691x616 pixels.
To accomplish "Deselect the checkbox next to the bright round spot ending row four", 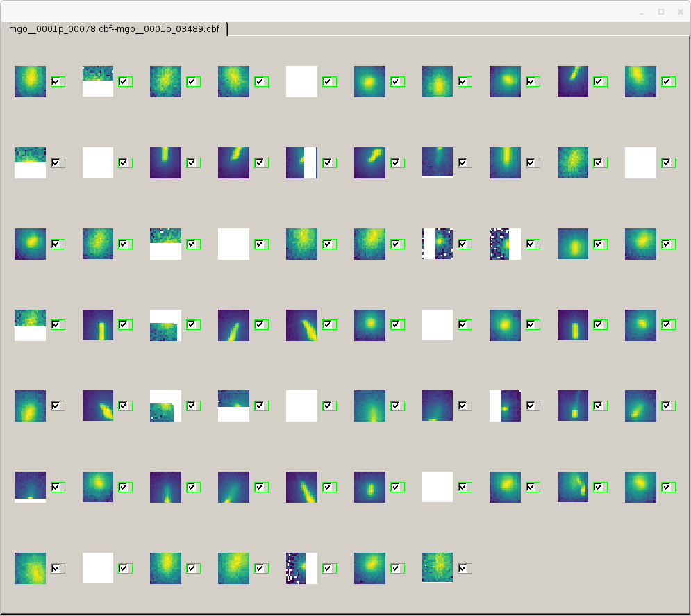I will [x=667, y=324].
